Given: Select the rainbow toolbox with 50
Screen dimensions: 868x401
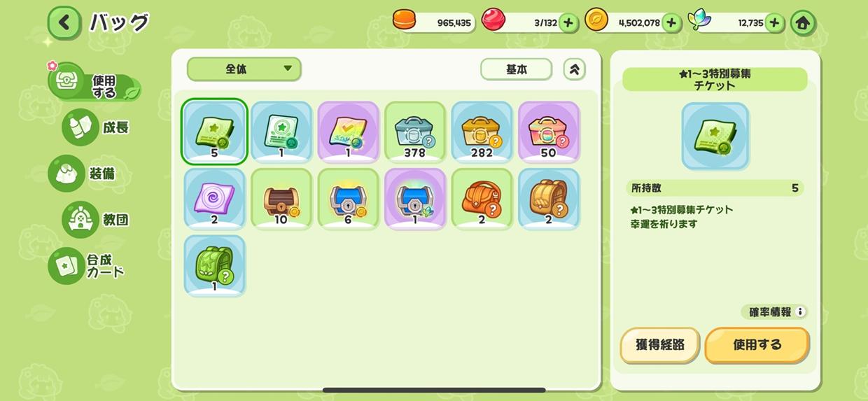Looking at the screenshot, I should 549,132.
